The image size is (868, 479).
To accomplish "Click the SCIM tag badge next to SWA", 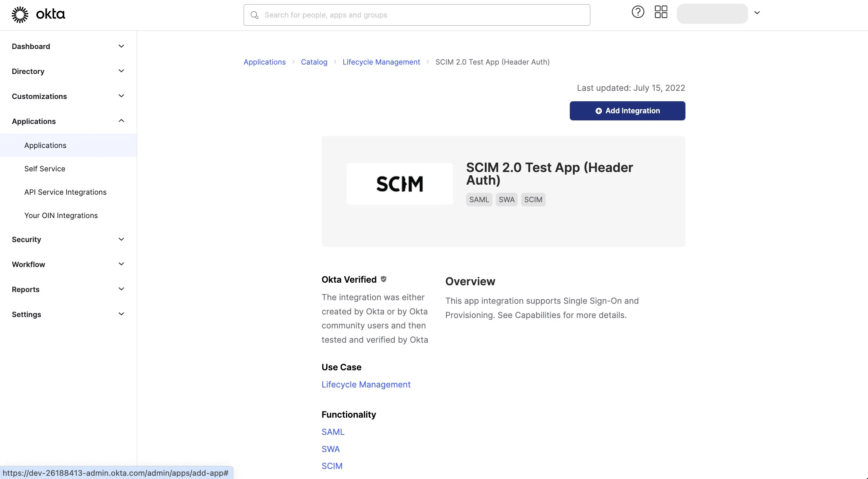I will pos(533,199).
